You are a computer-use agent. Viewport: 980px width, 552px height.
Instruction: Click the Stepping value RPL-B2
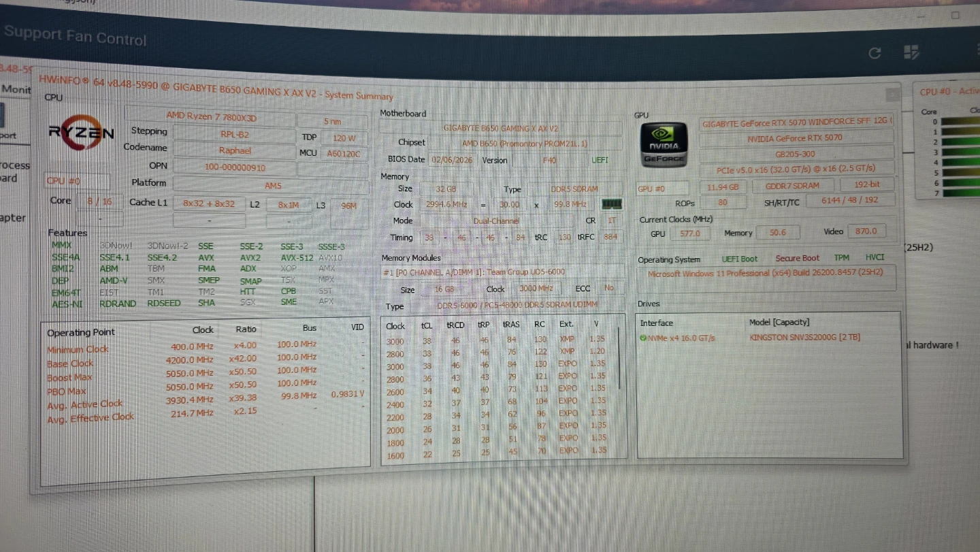(234, 134)
